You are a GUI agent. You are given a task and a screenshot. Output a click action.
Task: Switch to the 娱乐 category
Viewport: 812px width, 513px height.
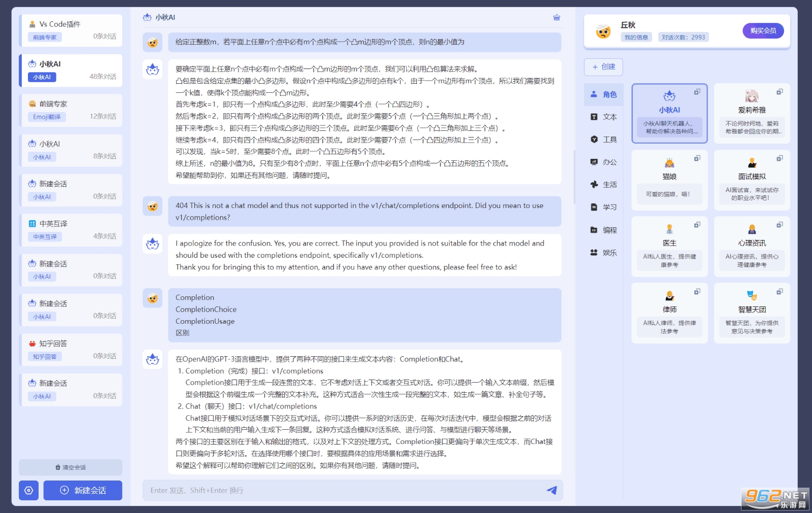click(x=603, y=253)
